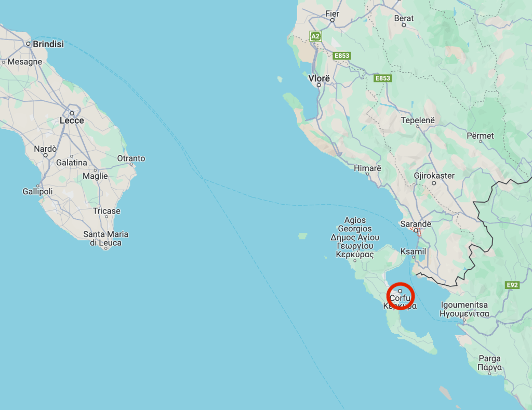Select the A2 highway shield near Fier
Viewport: 532px width, 410px height.
tap(315, 36)
